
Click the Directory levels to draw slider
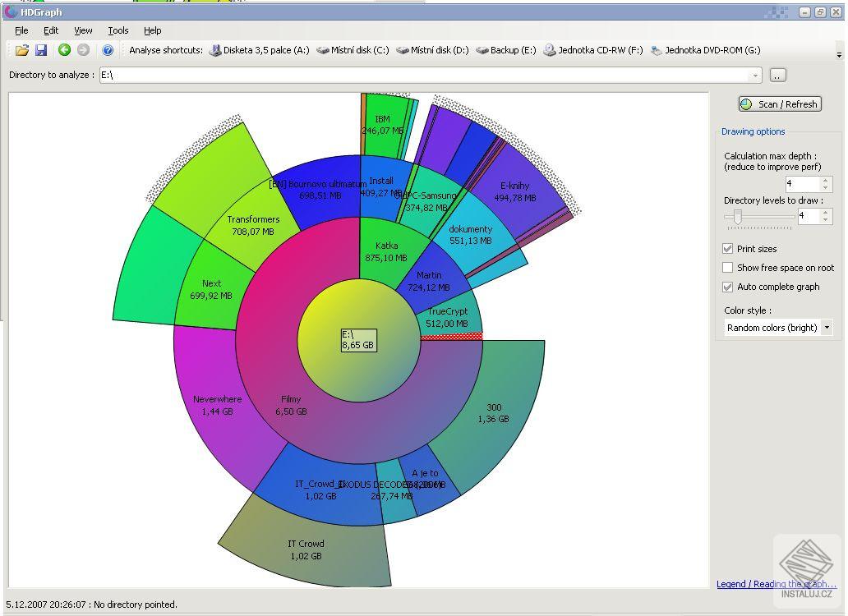(x=738, y=216)
